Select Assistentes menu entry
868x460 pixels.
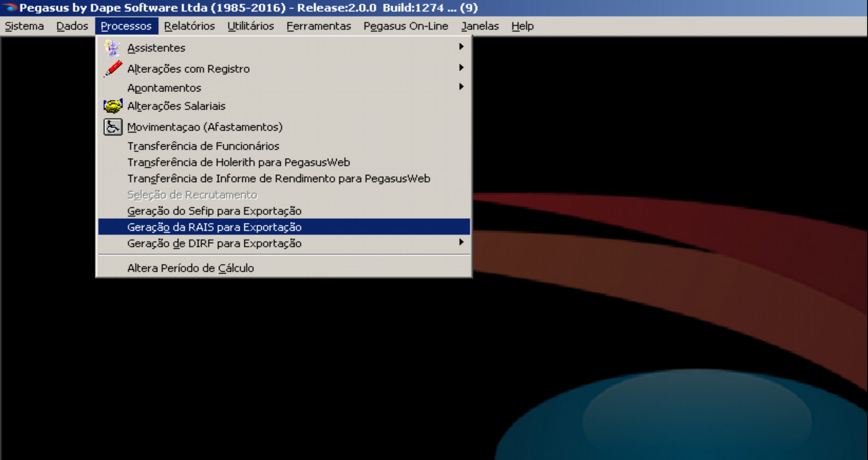tap(284, 48)
